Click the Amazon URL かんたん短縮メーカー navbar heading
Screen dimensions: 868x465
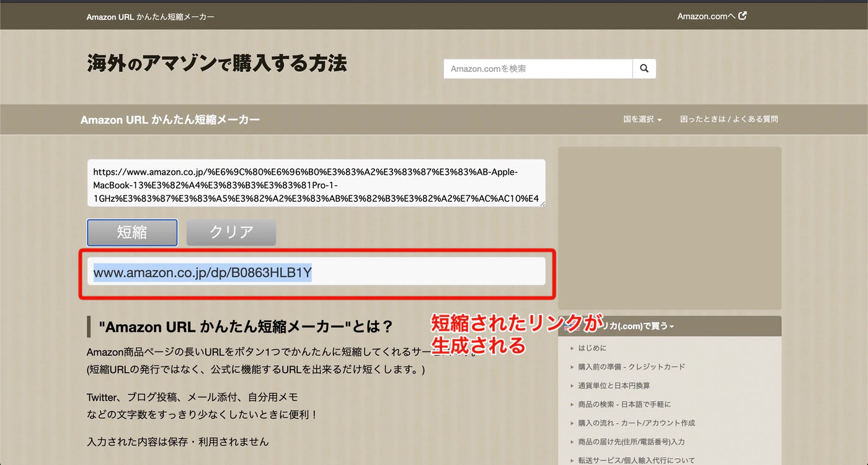point(170,120)
